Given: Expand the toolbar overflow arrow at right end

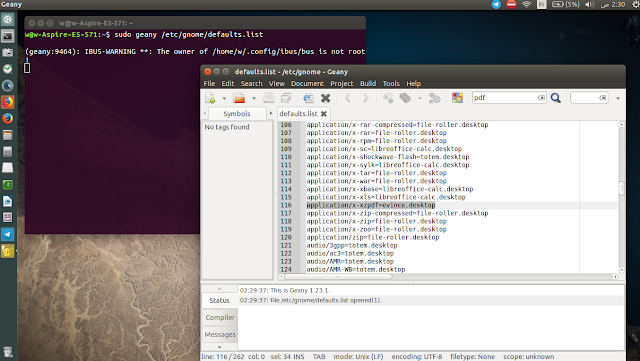Looking at the screenshot, I should point(618,98).
